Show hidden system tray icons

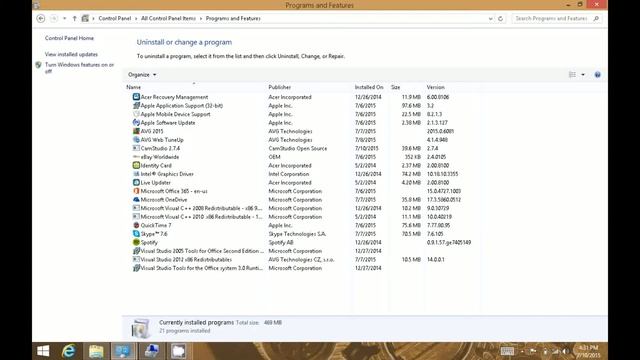pyautogui.click(x=522, y=351)
